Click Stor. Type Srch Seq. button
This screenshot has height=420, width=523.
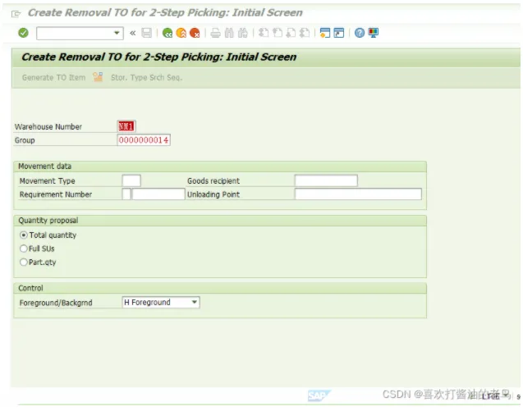(x=146, y=77)
